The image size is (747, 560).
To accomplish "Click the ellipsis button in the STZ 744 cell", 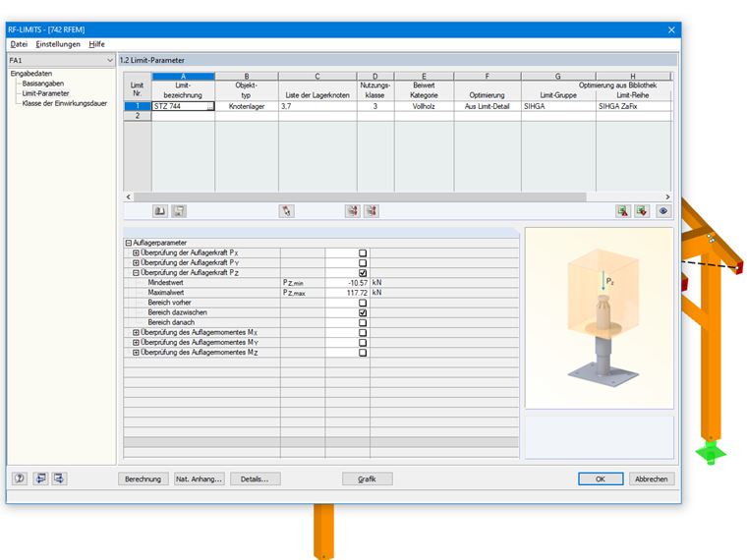I will pos(210,107).
